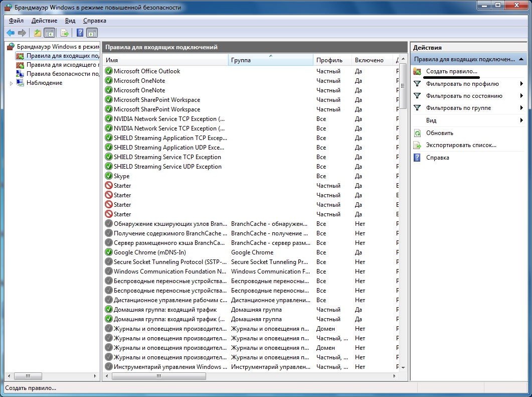Select the Домашняя группа: входящий трафик row
This screenshot has width=532, height=397.
[x=251, y=310]
